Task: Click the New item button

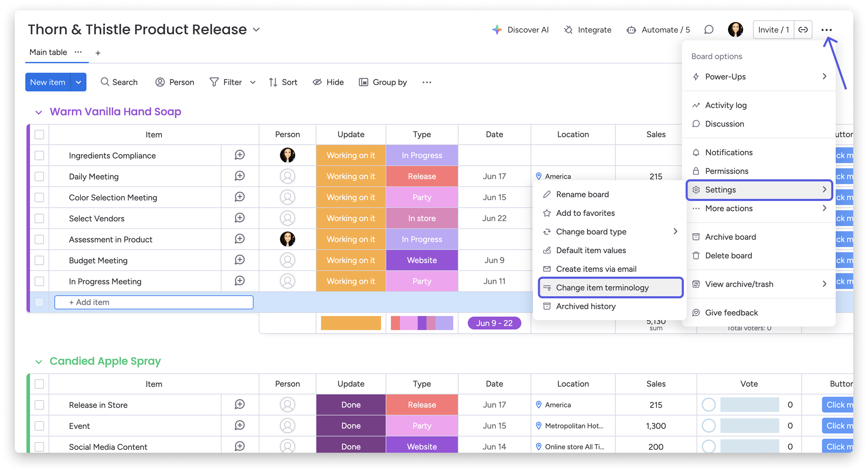Action: point(47,82)
